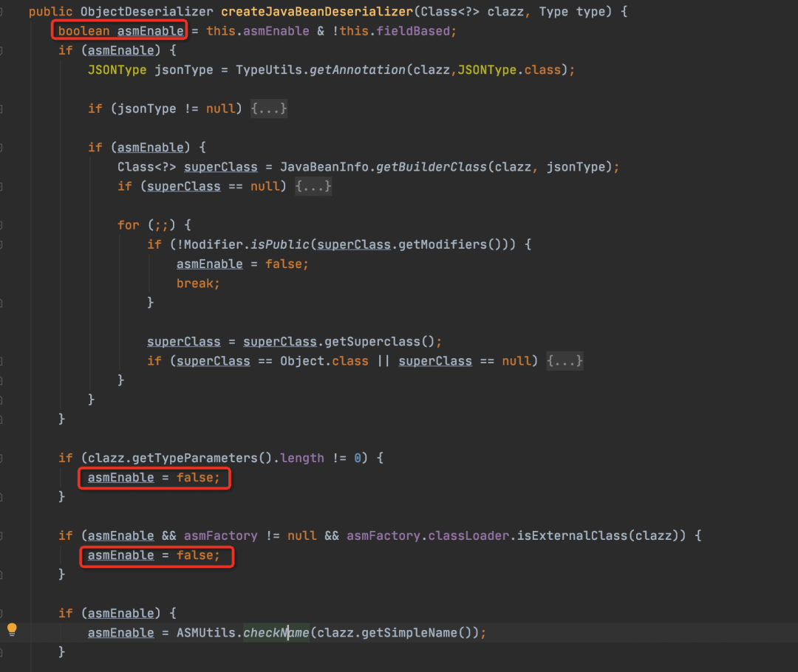Click fieldBased in the first statement

[413, 31]
